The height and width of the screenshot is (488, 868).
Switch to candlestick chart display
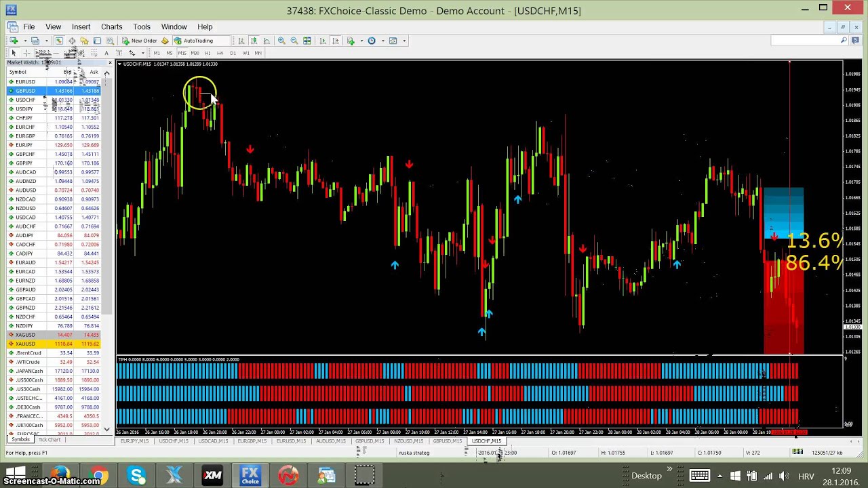pyautogui.click(x=254, y=41)
